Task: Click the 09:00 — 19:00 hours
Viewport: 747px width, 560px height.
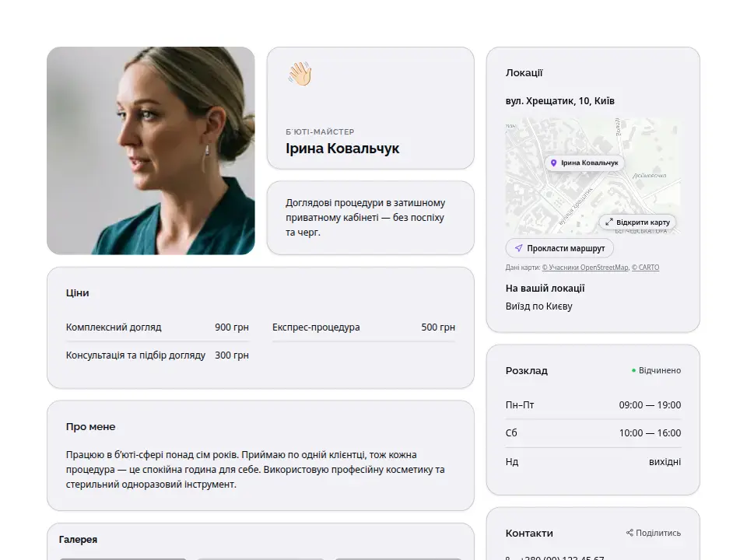Action: [x=650, y=404]
